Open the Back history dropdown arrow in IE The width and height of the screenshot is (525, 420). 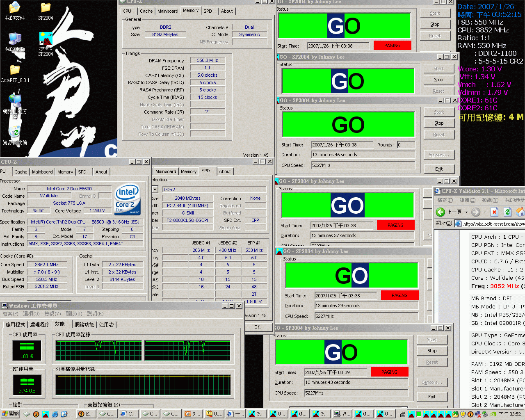(x=466, y=212)
